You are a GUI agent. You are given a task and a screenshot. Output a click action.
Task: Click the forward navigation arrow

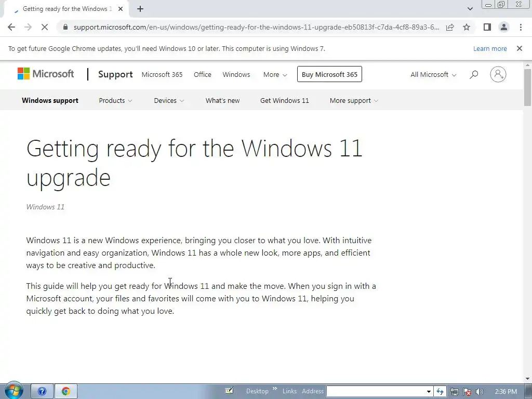click(x=28, y=27)
